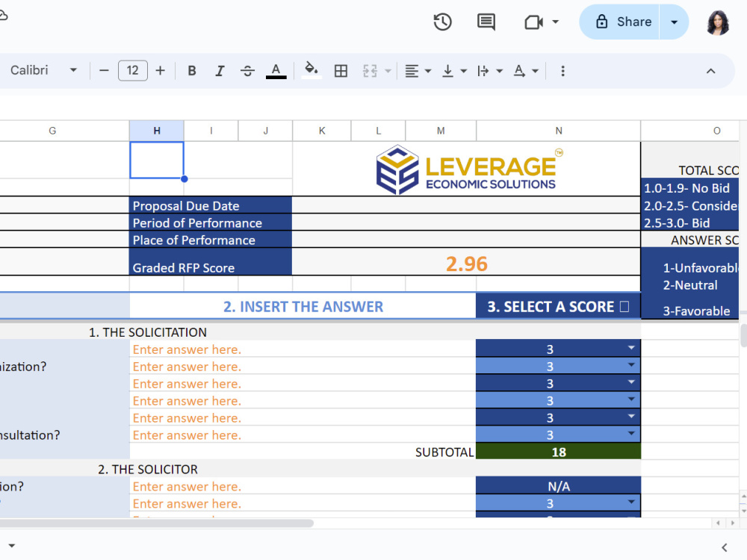This screenshot has height=560, width=747.
Task: Collapse the menus with the up chevron
Action: coord(711,71)
